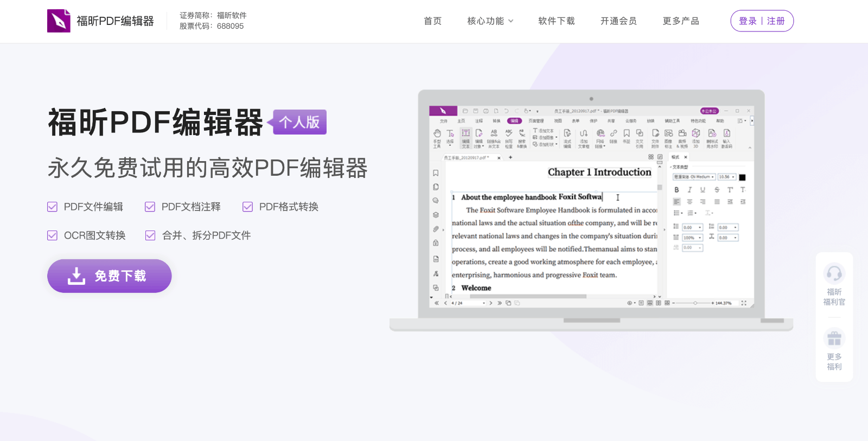Image resolution: width=868 pixels, height=441 pixels.
Task: Click the Link chain icon
Action: point(614,133)
